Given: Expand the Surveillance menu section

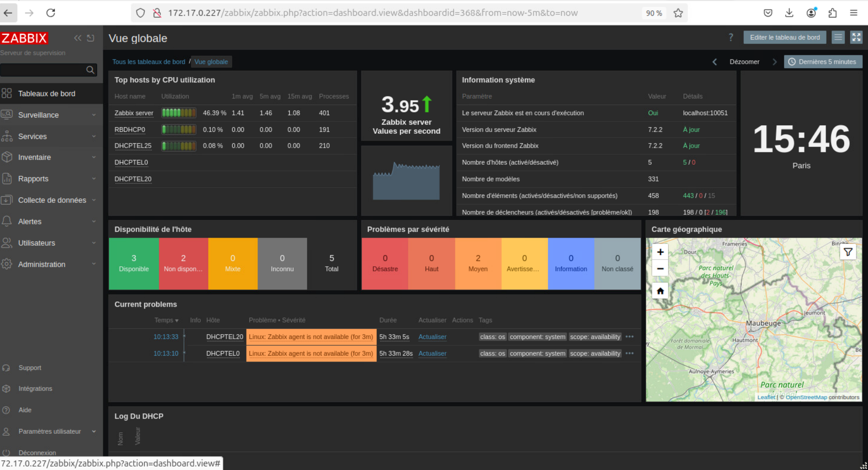Looking at the screenshot, I should click(x=48, y=115).
